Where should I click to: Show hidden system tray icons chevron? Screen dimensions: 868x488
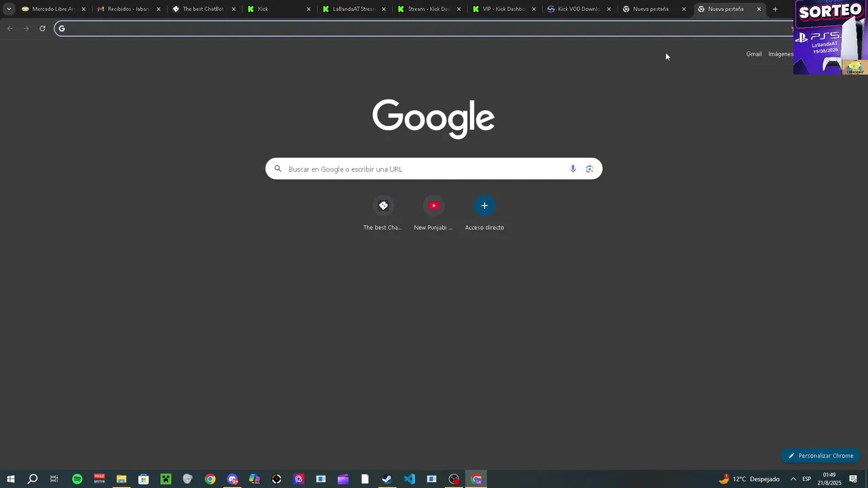pos(793,479)
